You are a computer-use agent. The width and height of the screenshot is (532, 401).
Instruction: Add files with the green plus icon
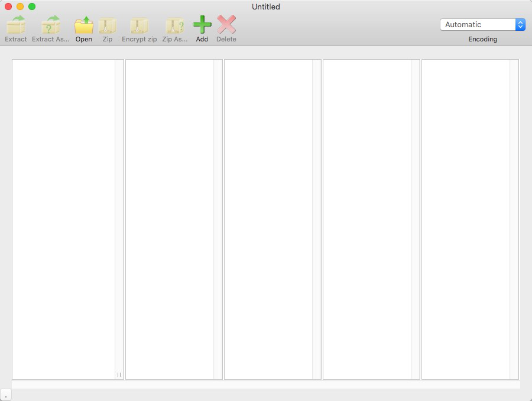202,24
